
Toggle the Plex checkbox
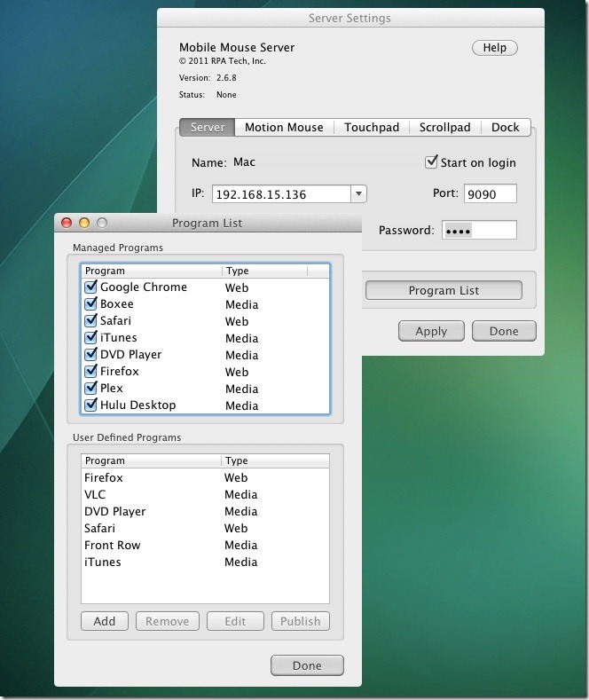(90, 388)
